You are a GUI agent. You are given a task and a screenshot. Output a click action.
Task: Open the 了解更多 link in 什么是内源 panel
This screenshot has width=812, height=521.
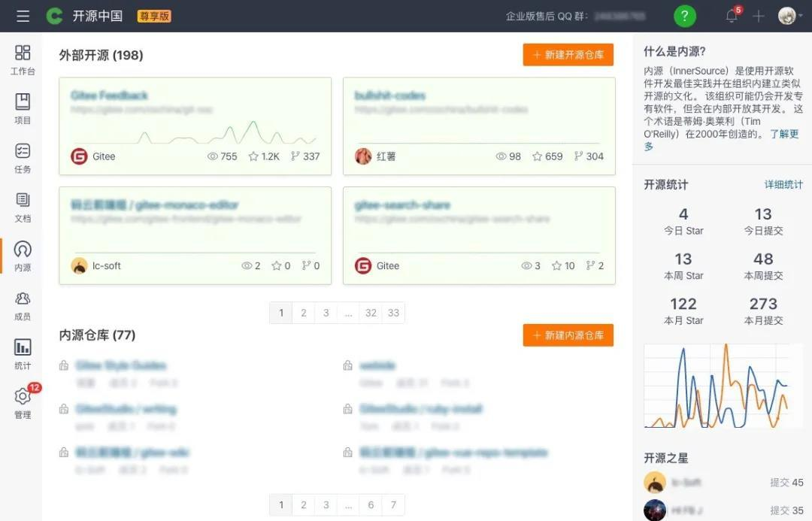784,132
